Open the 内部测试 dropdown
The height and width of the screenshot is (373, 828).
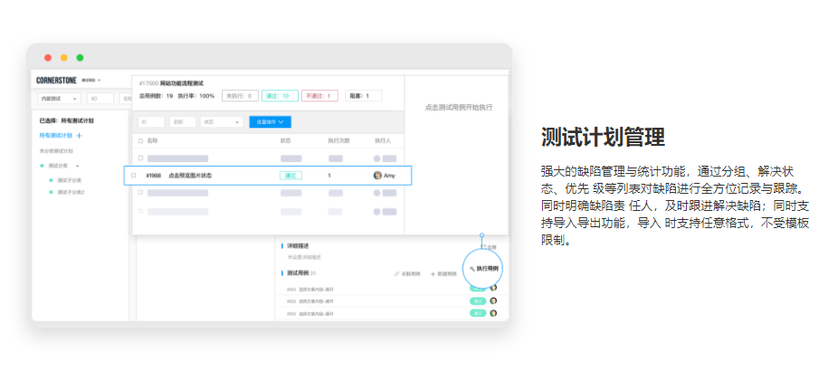click(59, 98)
